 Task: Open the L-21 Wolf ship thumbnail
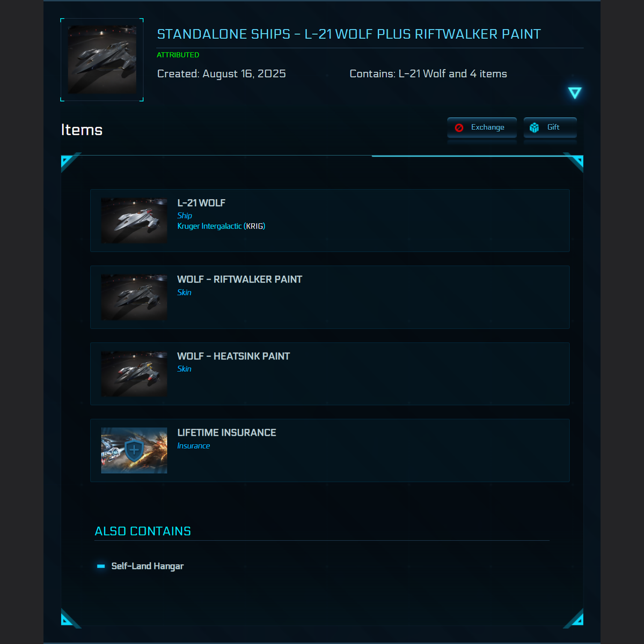pyautogui.click(x=134, y=221)
